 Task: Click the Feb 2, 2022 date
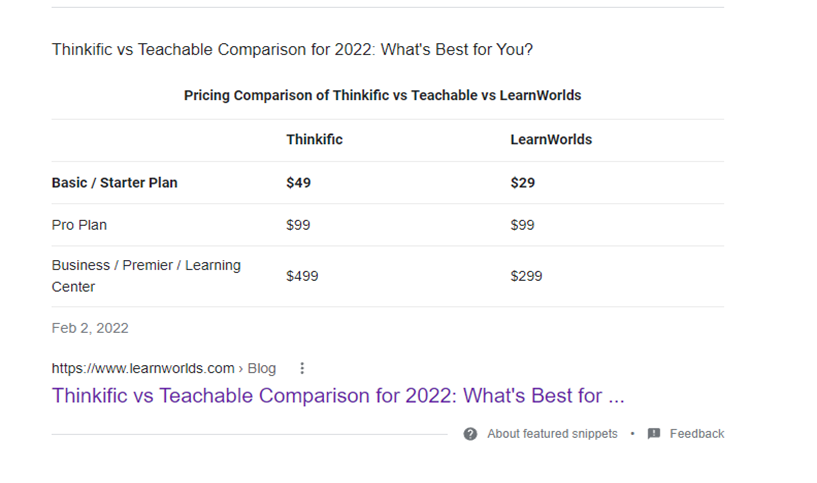pyautogui.click(x=90, y=328)
